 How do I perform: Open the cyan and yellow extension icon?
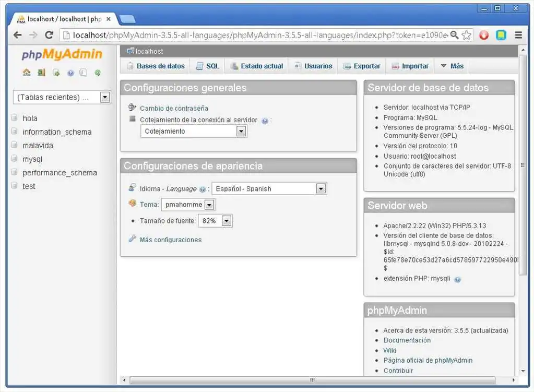click(501, 35)
